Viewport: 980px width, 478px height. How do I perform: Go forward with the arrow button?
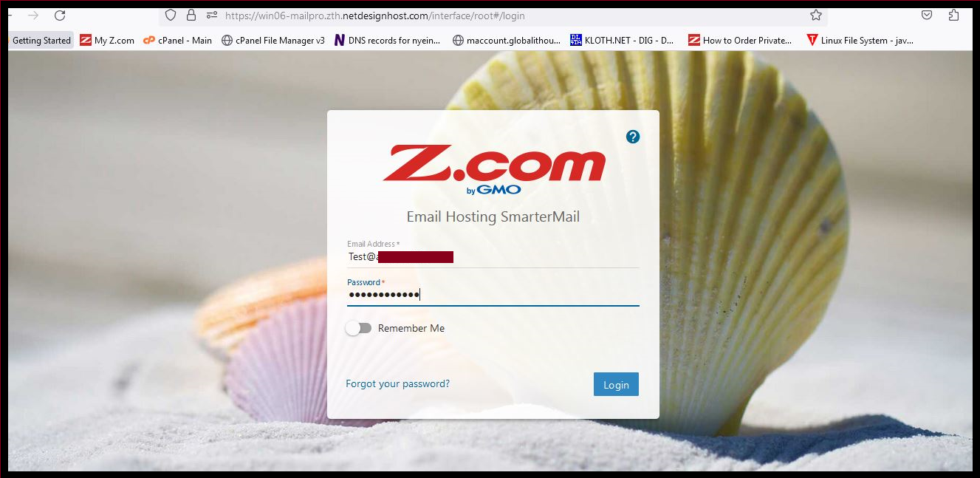(32, 16)
